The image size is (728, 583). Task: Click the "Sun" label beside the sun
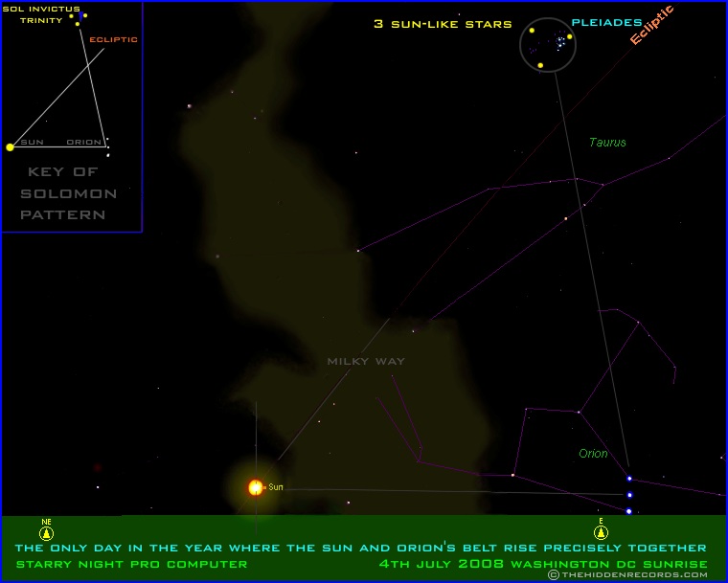[x=275, y=487]
